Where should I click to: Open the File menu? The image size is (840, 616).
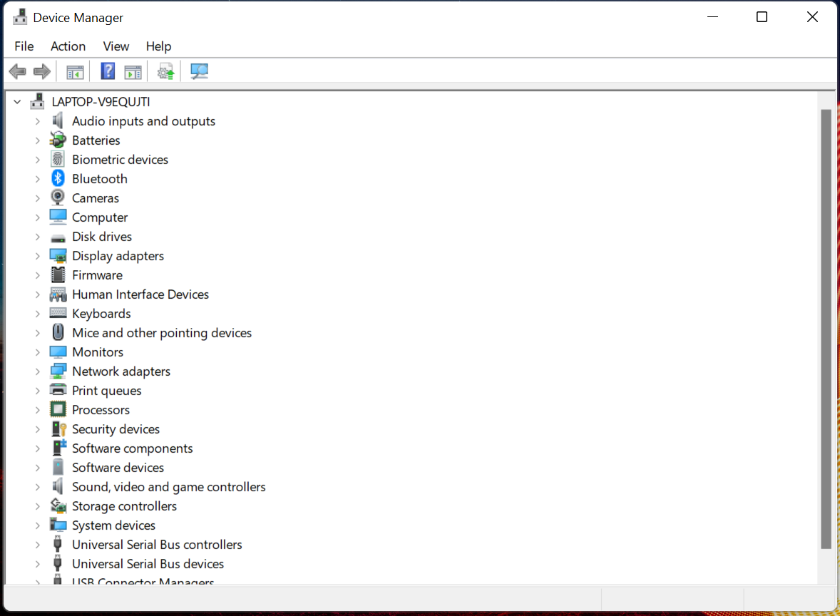[x=24, y=46]
